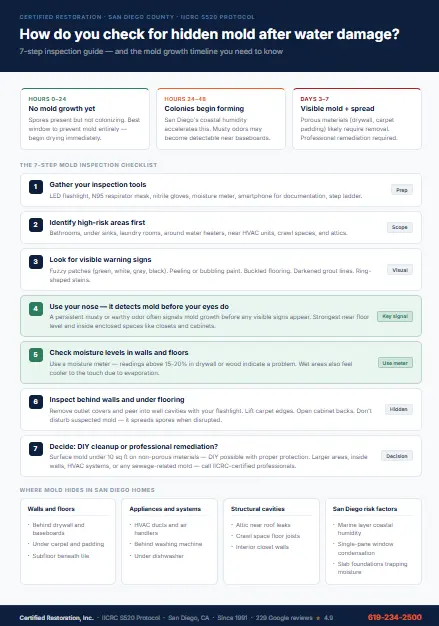Click the Use meter tag
Viewport: 439px width, 626px height.
[395, 363]
